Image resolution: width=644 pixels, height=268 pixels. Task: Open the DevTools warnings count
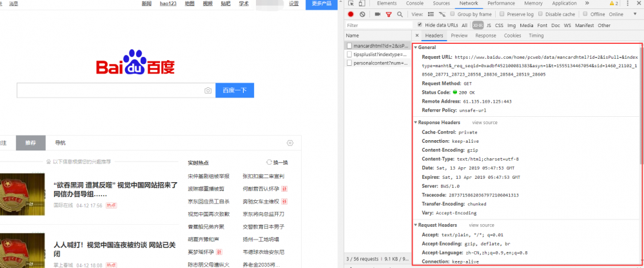point(614,3)
